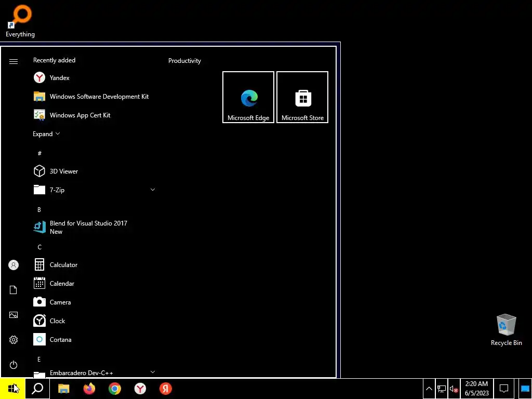Click the user account icon
The height and width of the screenshot is (399, 532).
(14, 265)
